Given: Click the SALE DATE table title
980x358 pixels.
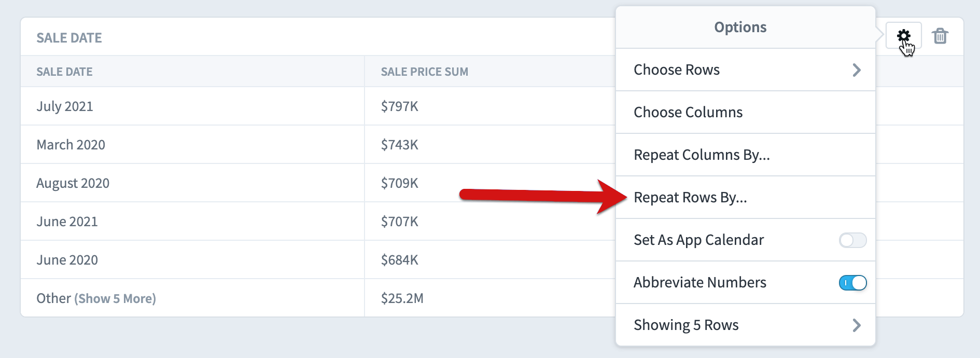Looking at the screenshot, I should tap(69, 38).
